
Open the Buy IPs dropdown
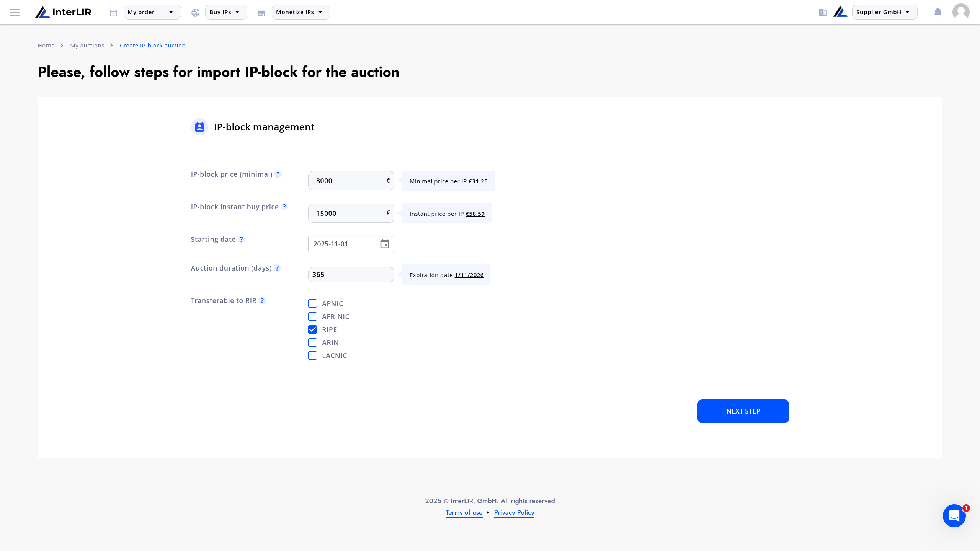(226, 12)
